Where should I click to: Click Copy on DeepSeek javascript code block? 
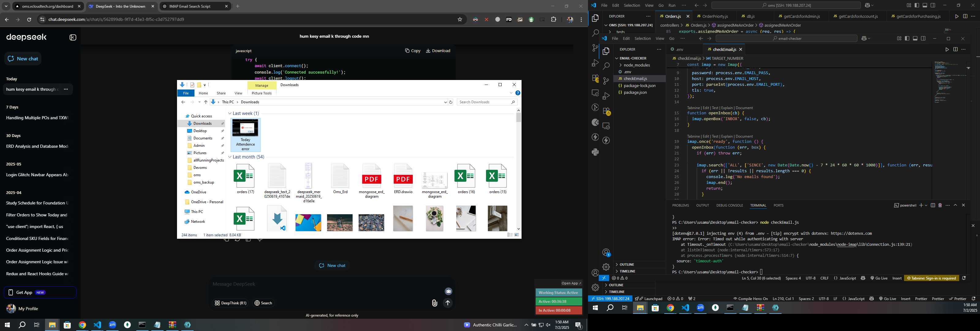click(x=413, y=51)
